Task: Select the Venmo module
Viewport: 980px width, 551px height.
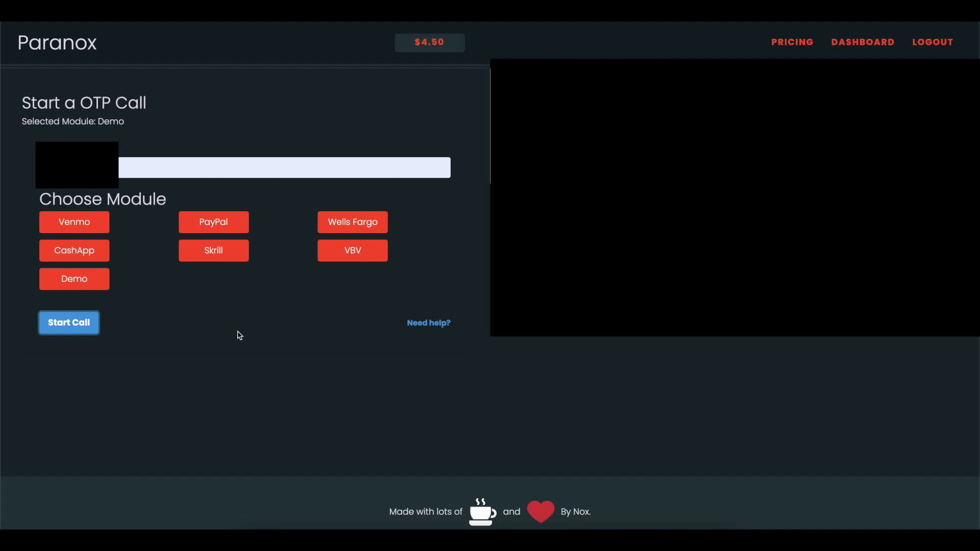Action: pyautogui.click(x=74, y=222)
